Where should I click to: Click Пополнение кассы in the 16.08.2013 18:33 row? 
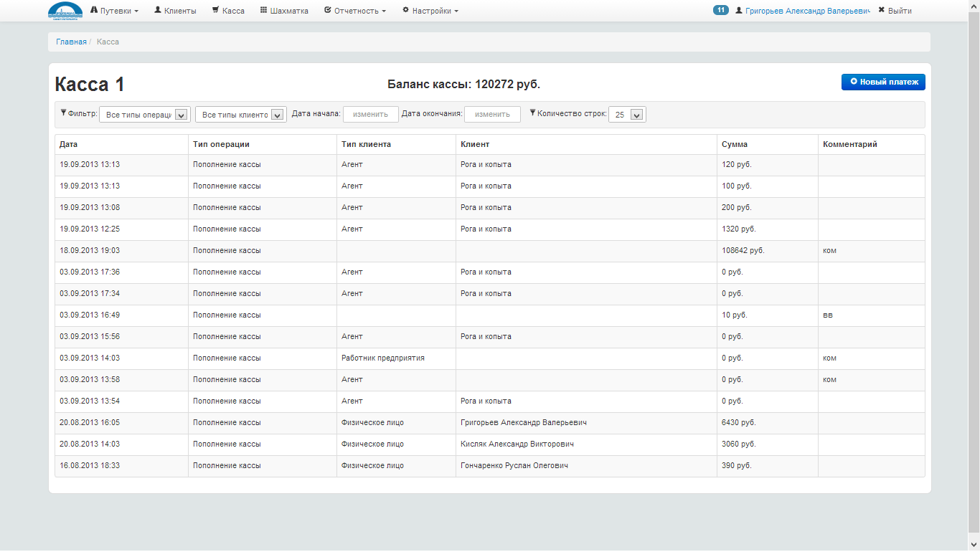pos(227,466)
